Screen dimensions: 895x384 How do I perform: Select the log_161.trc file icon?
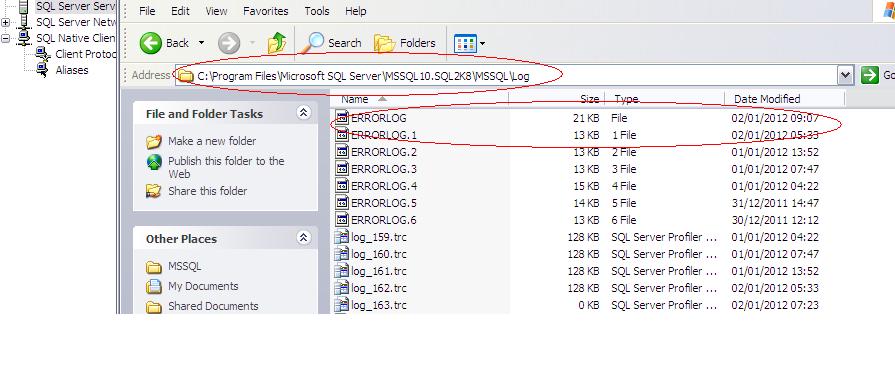[342, 271]
